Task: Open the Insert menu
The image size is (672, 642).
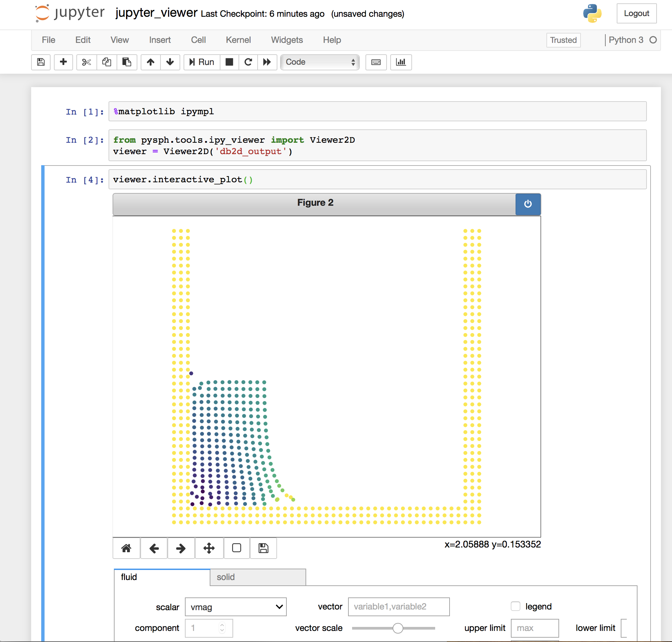Action: point(160,40)
